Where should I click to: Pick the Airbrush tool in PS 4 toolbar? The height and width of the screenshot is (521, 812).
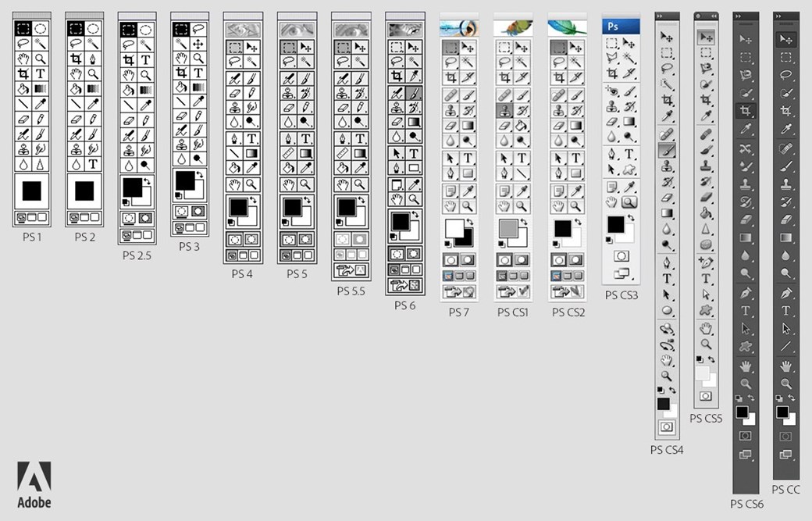(x=234, y=79)
